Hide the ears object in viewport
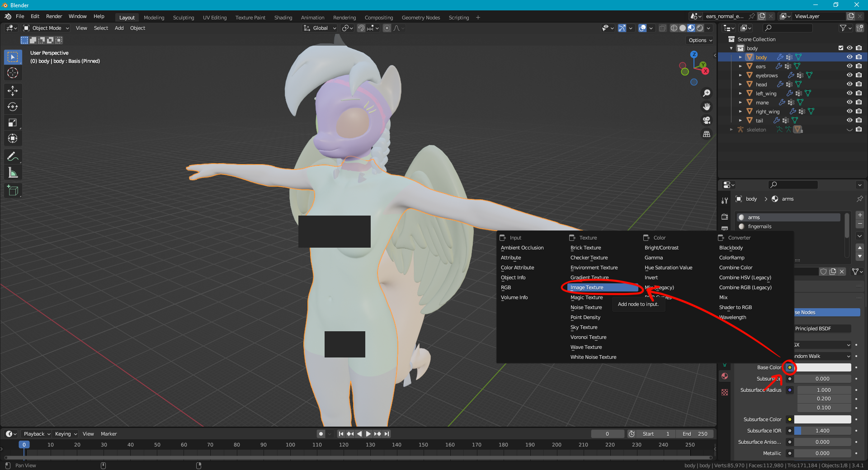The height and width of the screenshot is (470, 868). pos(849,66)
